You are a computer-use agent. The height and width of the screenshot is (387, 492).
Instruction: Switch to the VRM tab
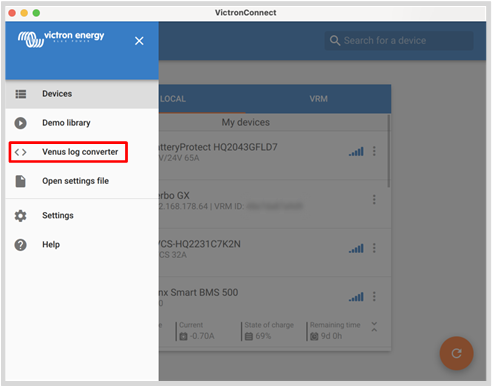coord(318,99)
